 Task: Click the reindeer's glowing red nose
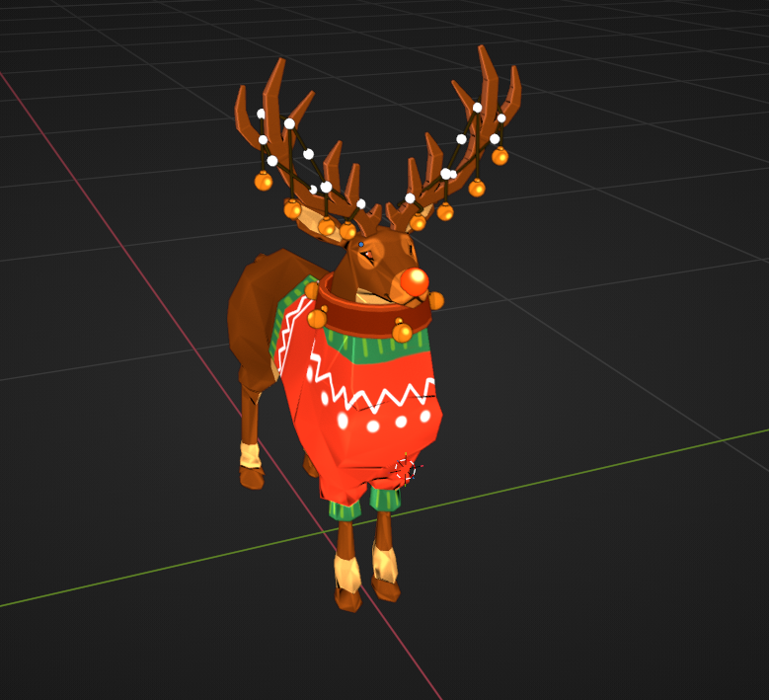click(x=415, y=281)
